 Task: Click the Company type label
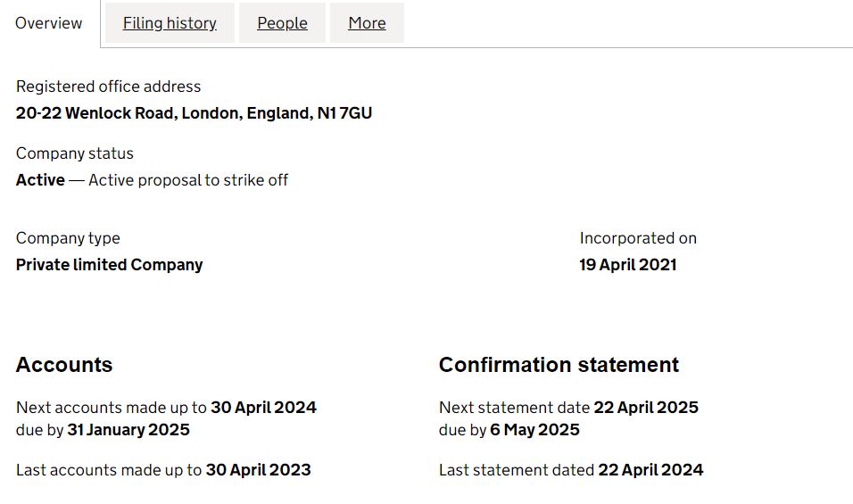tap(68, 238)
